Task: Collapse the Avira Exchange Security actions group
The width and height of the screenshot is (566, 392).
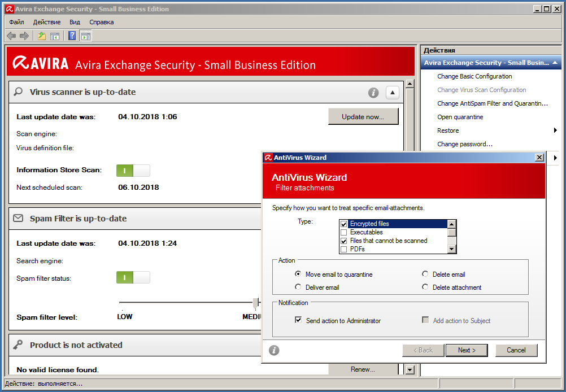Action: (555, 63)
